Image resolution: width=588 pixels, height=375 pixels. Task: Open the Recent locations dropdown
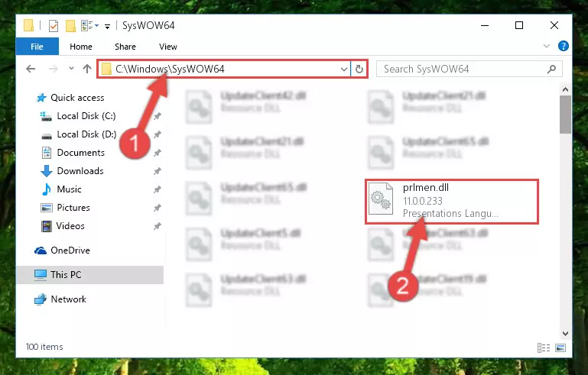pyautogui.click(x=71, y=69)
